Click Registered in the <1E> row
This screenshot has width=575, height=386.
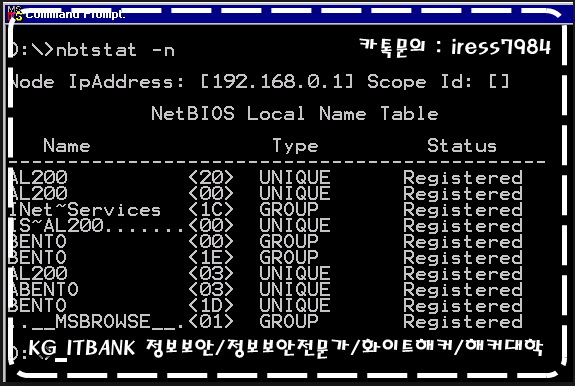point(463,258)
